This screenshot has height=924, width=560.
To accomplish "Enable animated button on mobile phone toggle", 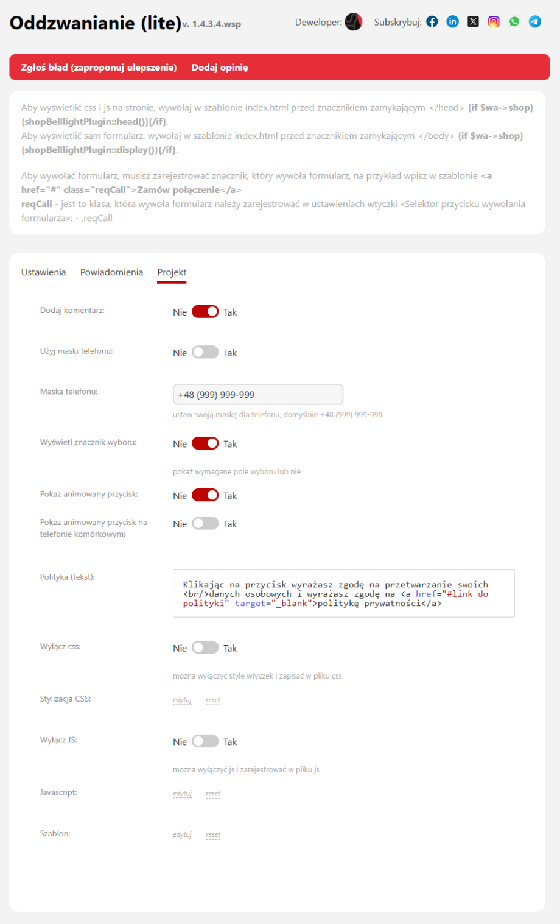I will (205, 524).
